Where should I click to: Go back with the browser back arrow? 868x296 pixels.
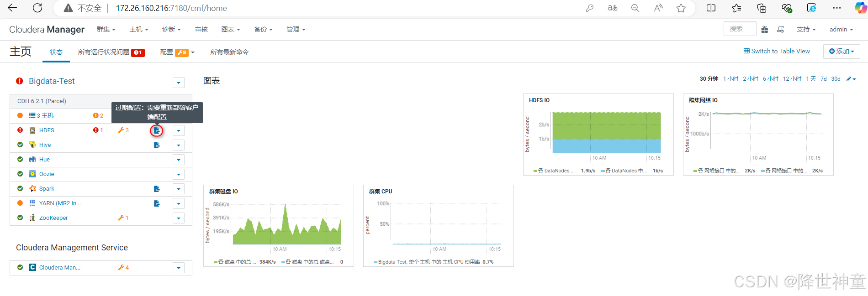(12, 8)
